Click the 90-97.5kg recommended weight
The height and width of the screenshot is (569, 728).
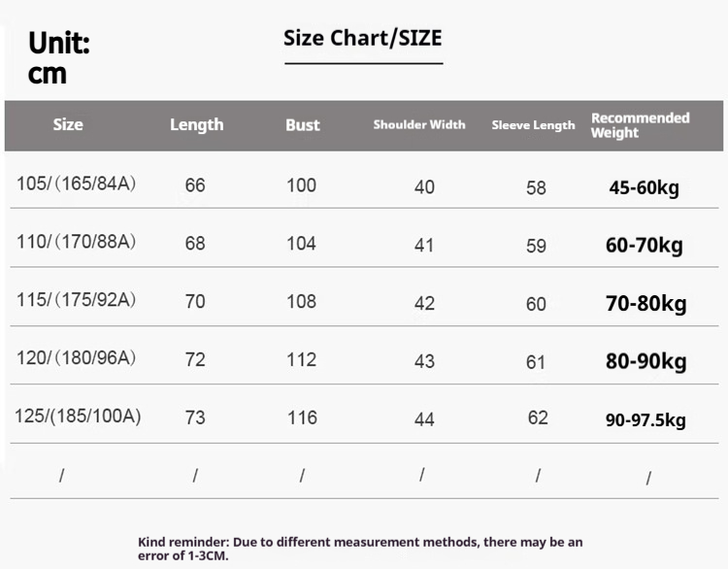645,420
